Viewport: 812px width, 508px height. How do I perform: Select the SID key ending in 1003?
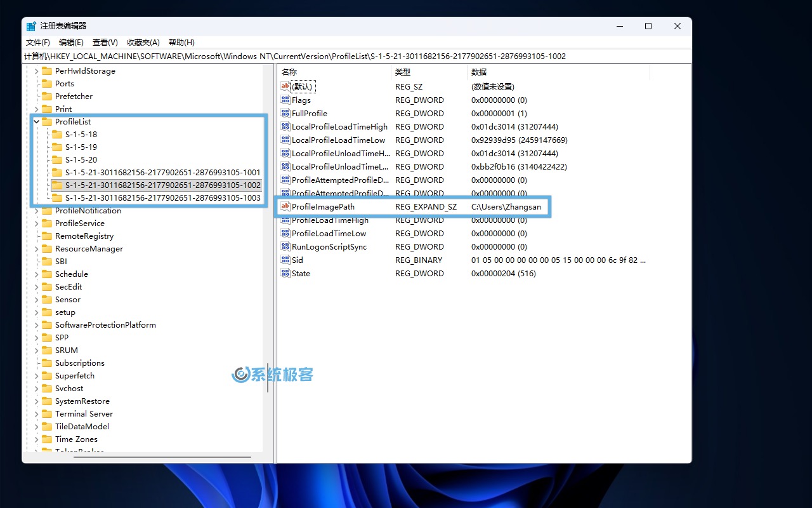click(162, 197)
